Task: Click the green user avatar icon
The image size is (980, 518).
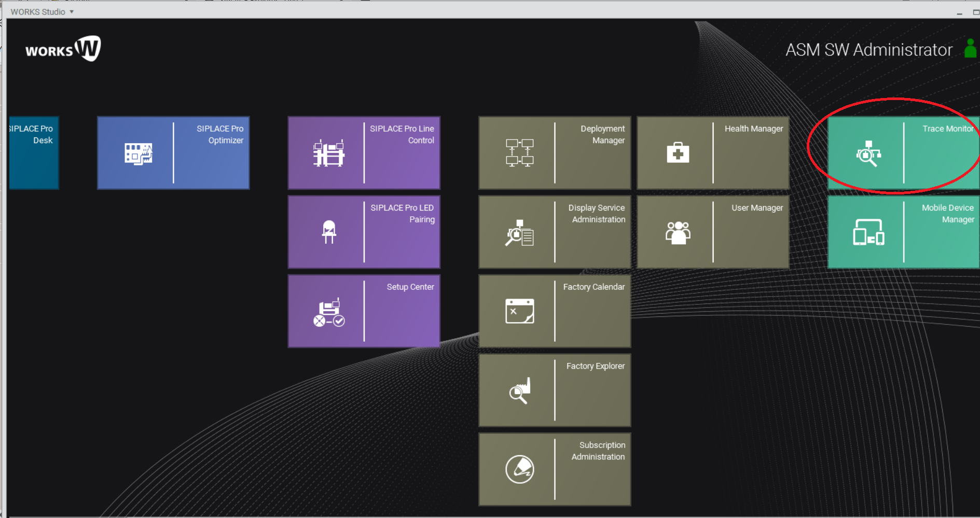Action: [x=971, y=48]
